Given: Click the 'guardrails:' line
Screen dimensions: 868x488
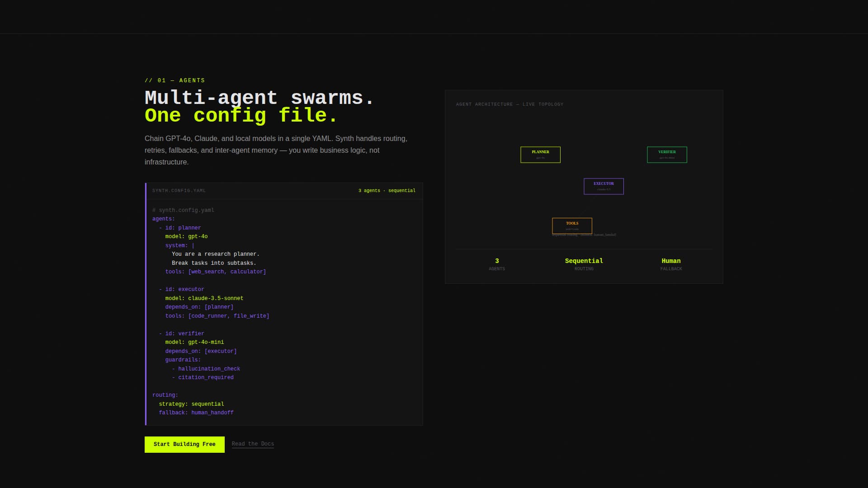Looking at the screenshot, I should 183,360.
